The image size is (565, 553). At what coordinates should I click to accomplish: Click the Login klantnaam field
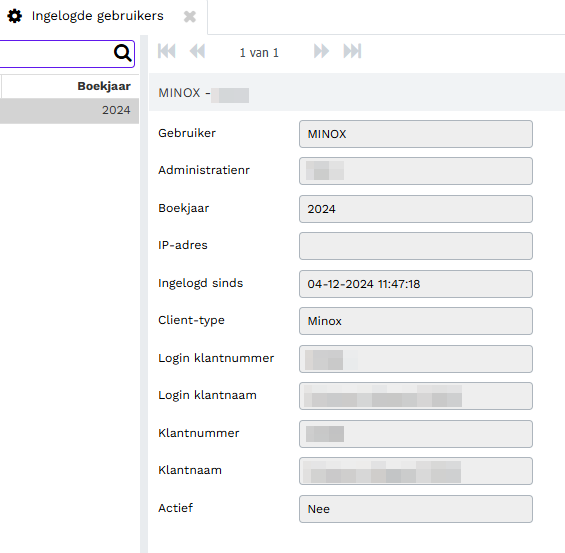click(415, 396)
